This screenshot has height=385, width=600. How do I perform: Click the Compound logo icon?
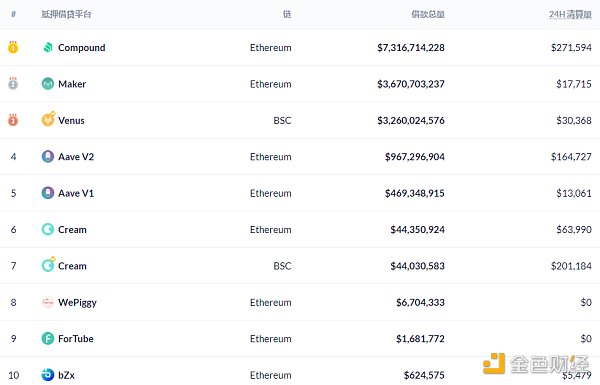coord(48,47)
